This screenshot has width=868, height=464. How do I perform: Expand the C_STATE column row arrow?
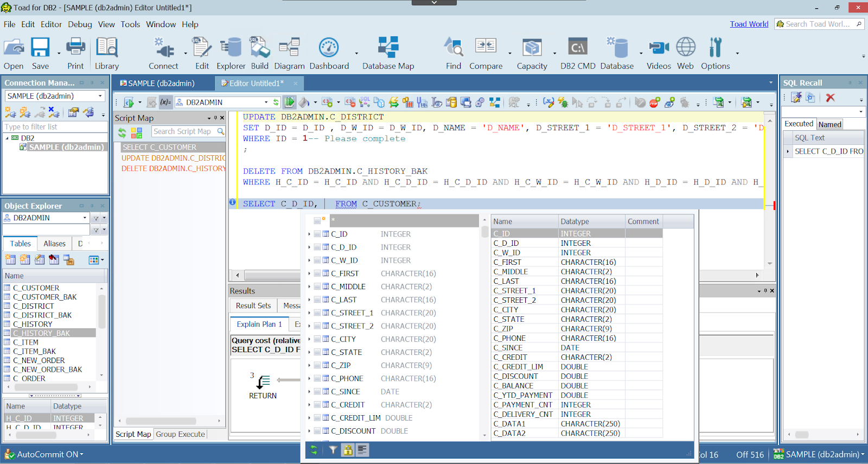[x=309, y=352]
